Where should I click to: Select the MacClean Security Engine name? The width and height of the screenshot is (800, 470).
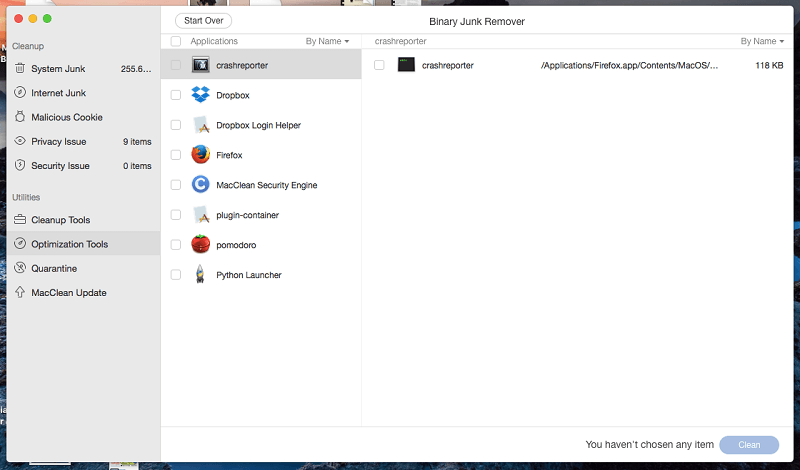click(267, 185)
